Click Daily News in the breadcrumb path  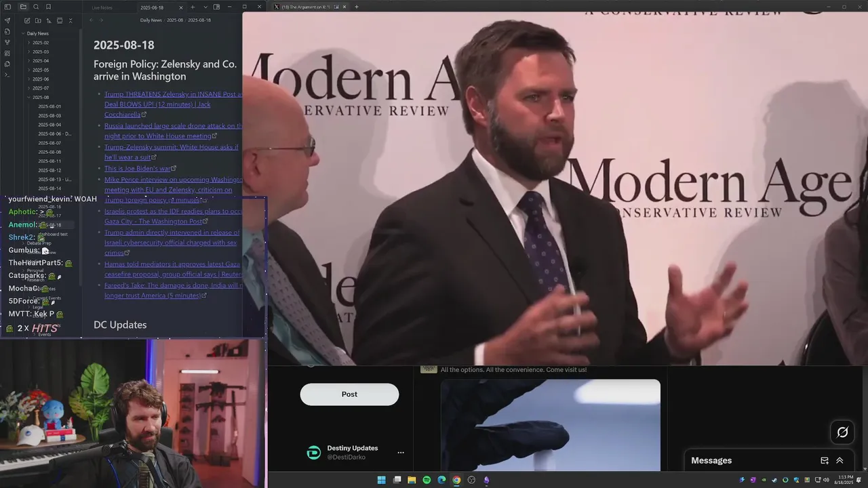tap(151, 20)
